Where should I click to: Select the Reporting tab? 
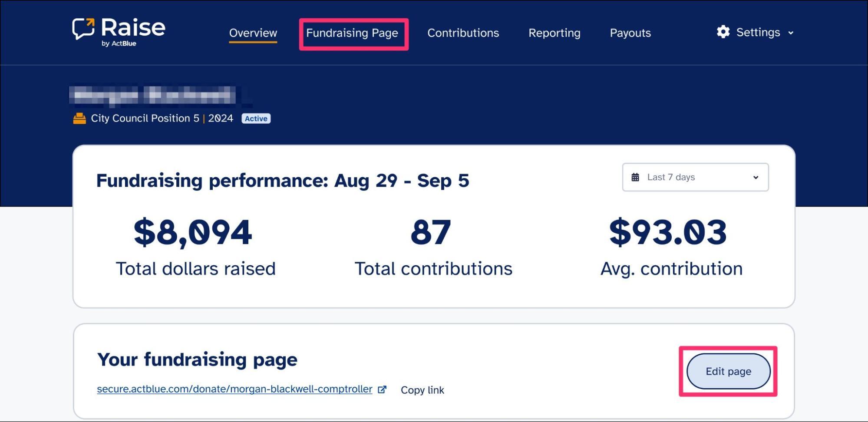(x=554, y=33)
